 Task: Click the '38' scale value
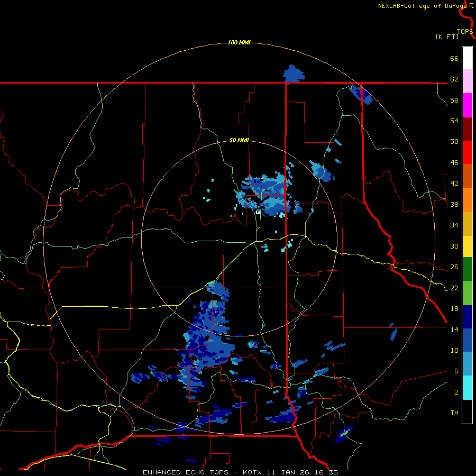[454, 205]
